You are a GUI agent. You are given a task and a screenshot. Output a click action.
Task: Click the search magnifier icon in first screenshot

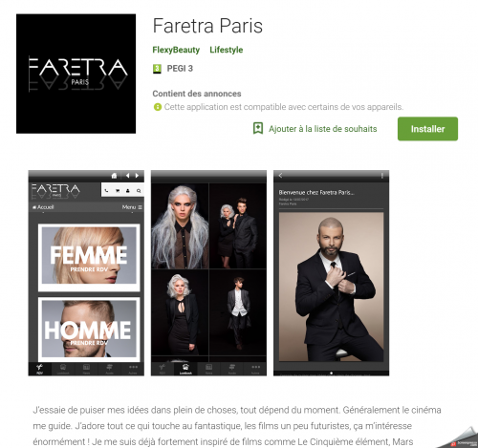pyautogui.click(x=139, y=191)
